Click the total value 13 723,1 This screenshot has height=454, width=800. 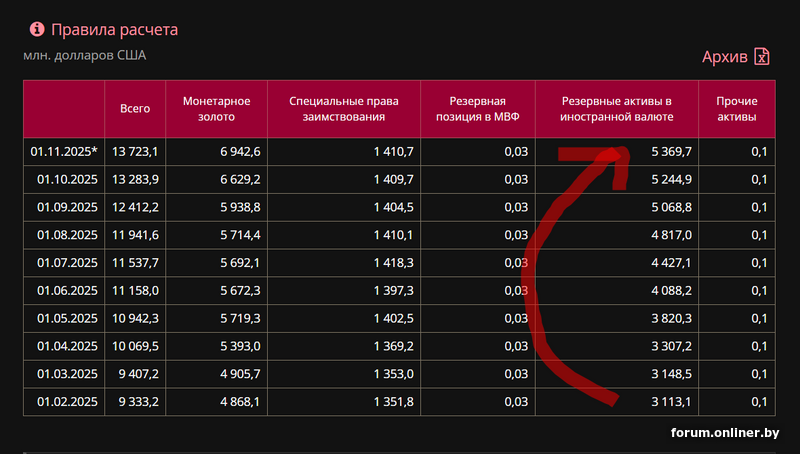[136, 151]
